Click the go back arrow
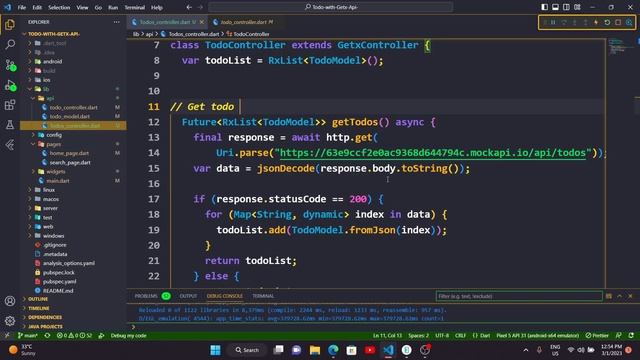Viewport: 640px width, 360px height. [189, 7]
